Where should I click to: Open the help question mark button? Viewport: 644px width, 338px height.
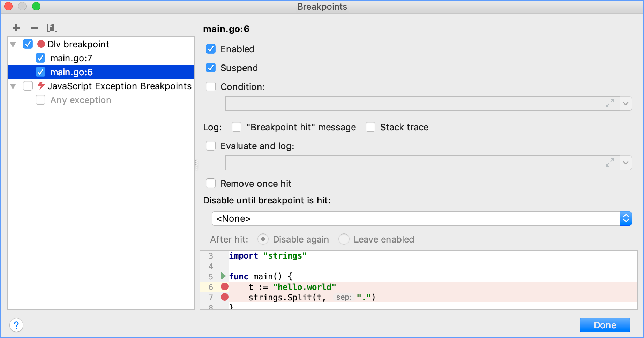tap(16, 325)
